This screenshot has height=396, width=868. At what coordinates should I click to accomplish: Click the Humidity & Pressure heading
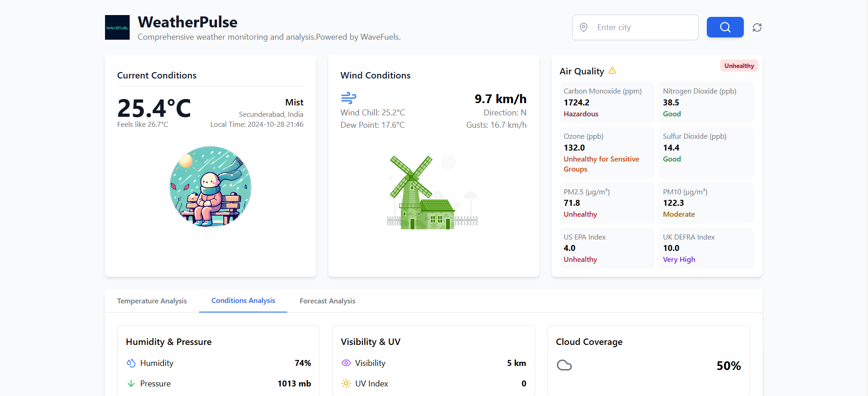coord(168,342)
